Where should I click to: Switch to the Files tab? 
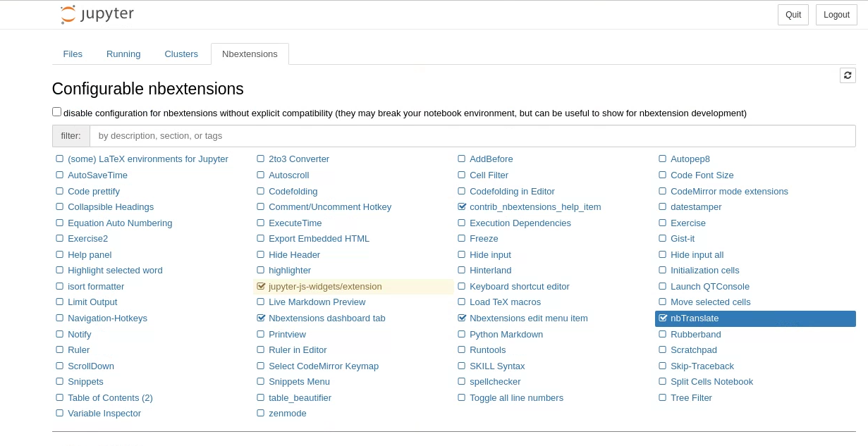(73, 54)
